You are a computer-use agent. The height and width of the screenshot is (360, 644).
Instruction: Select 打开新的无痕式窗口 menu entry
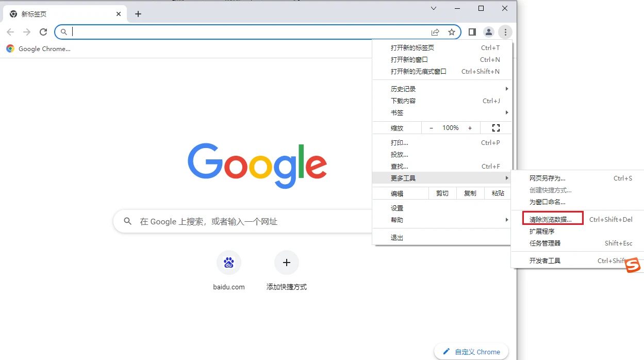(442, 71)
